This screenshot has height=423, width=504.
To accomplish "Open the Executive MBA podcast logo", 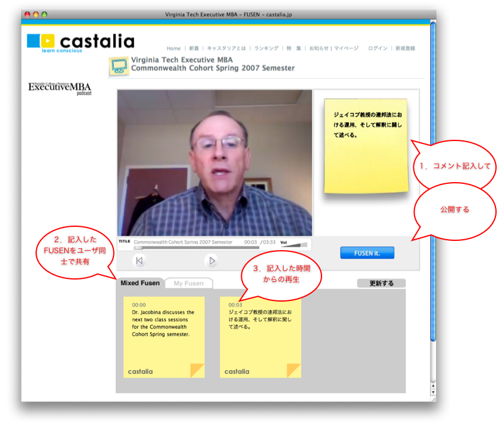I will tap(60, 88).
